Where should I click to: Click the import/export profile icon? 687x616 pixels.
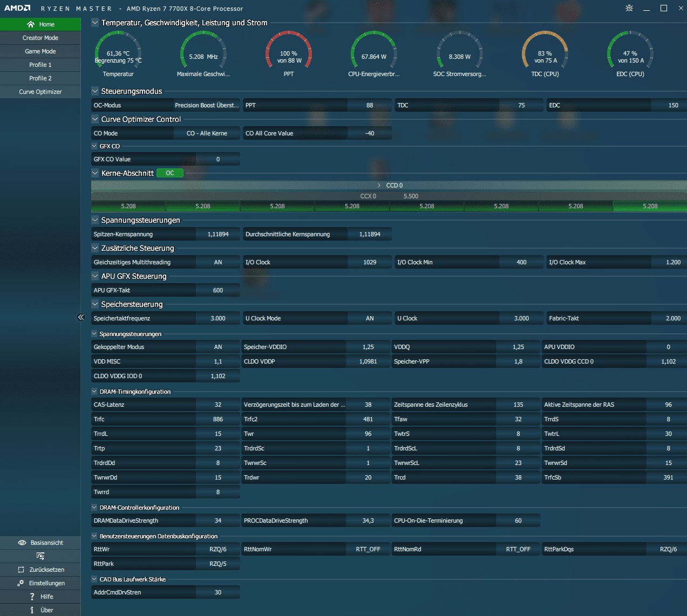tap(40, 556)
